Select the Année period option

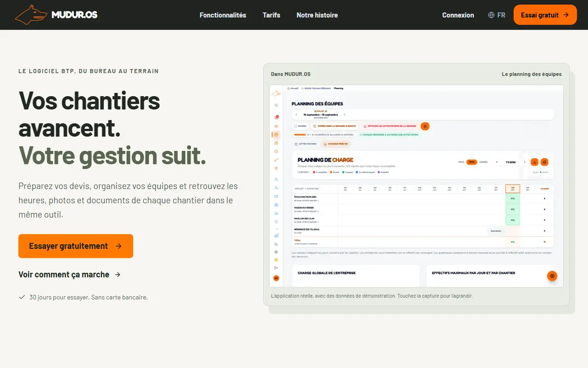[x=483, y=162]
